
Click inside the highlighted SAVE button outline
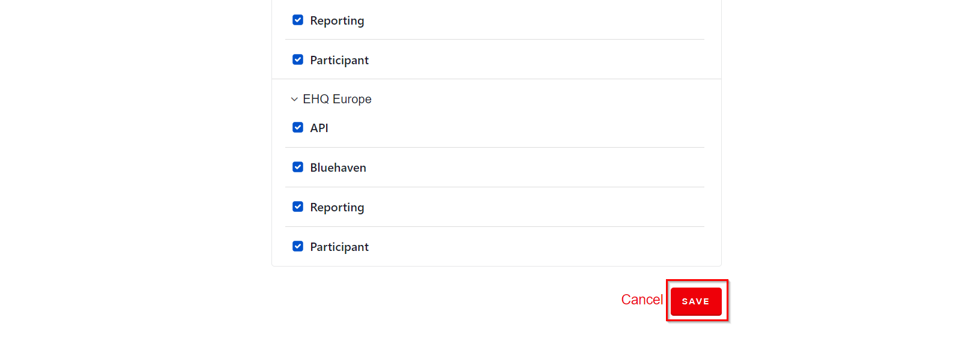point(696,301)
